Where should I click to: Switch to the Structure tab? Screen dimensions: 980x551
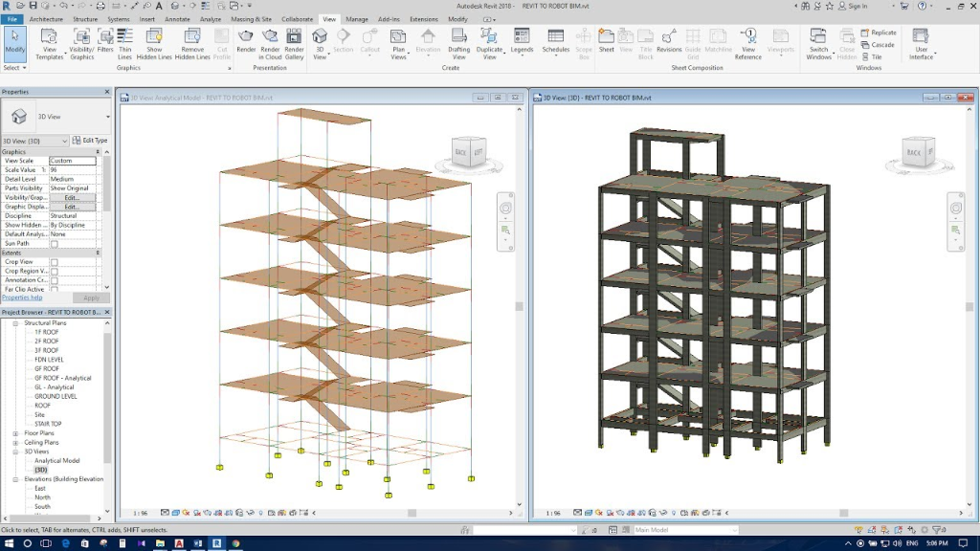(x=85, y=19)
